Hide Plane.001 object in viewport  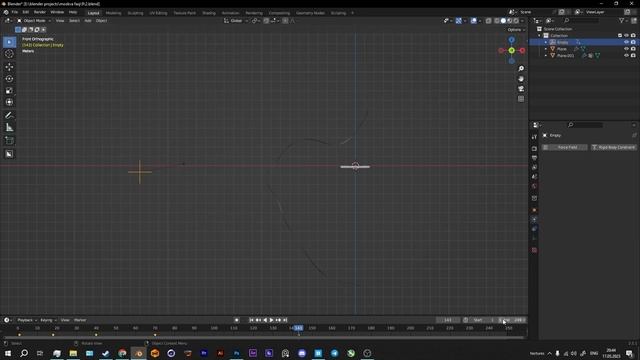626,56
